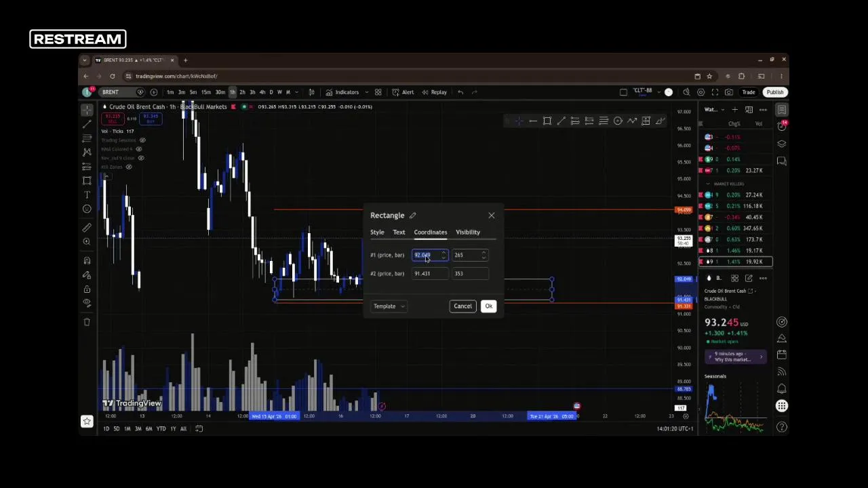Select the 4h timeframe
This screenshot has width=868, height=488.
(262, 92)
